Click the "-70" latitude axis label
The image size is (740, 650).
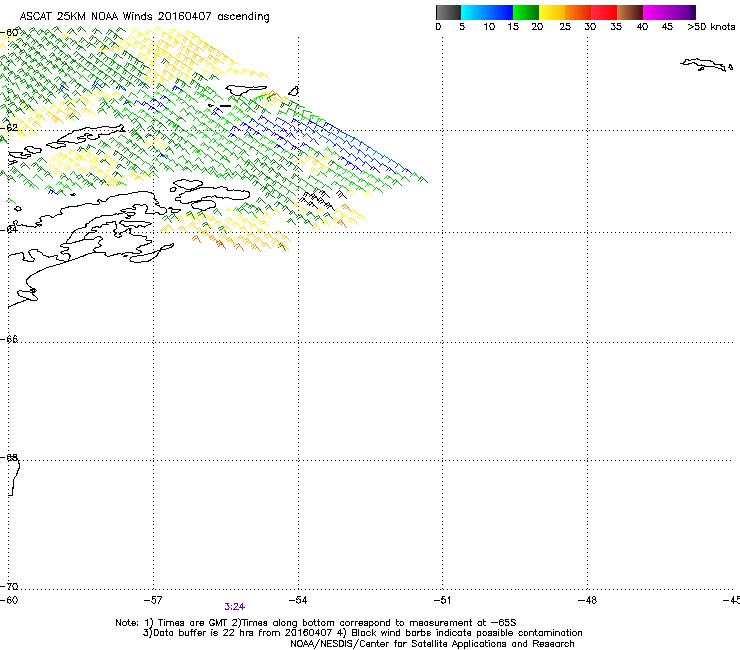[x=9, y=586]
